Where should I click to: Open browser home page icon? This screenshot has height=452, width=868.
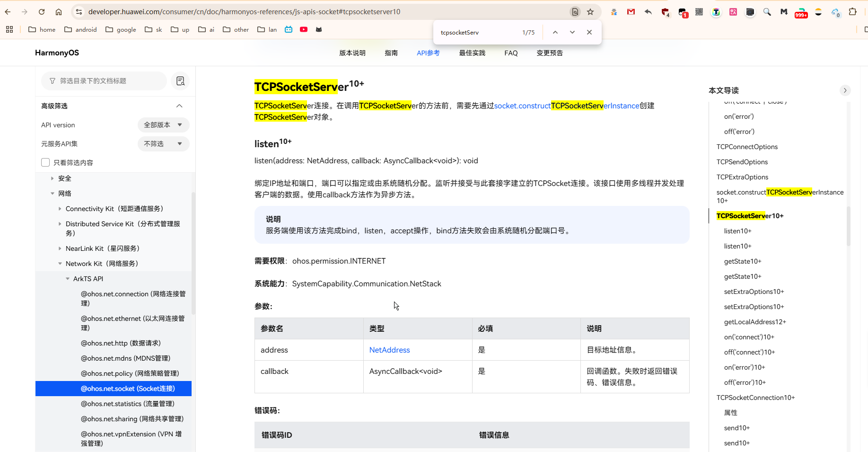coord(59,12)
